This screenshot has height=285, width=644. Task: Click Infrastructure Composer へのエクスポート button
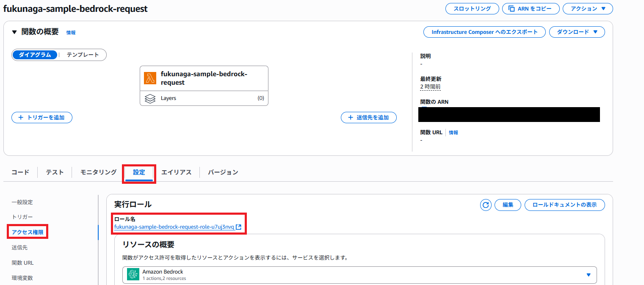485,32
